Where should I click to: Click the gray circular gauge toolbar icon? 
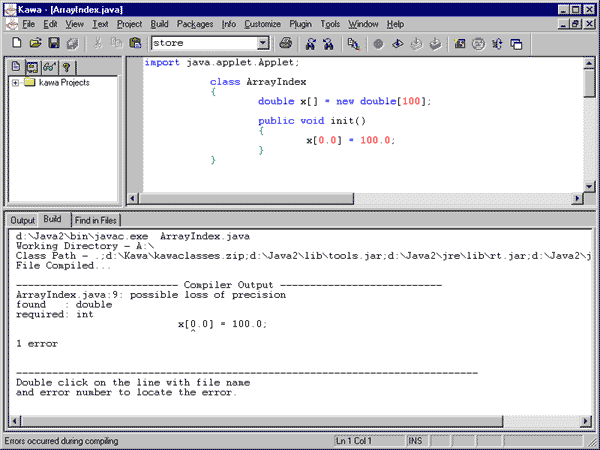478,44
